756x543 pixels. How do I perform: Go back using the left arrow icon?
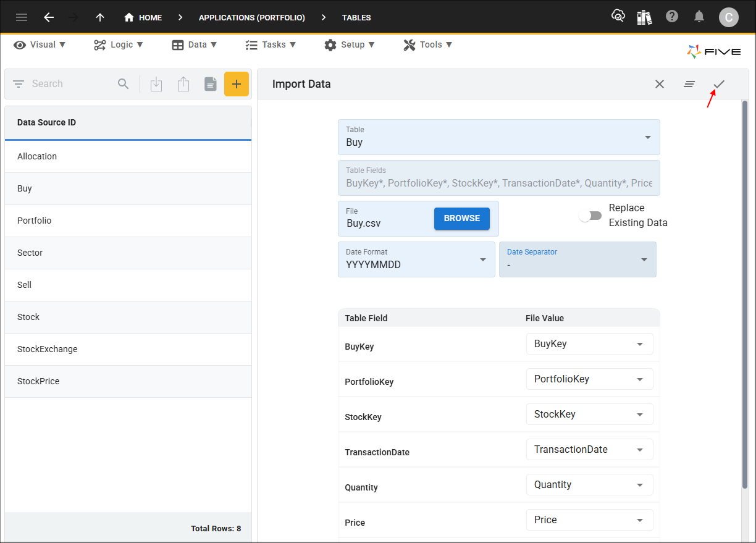pyautogui.click(x=49, y=17)
